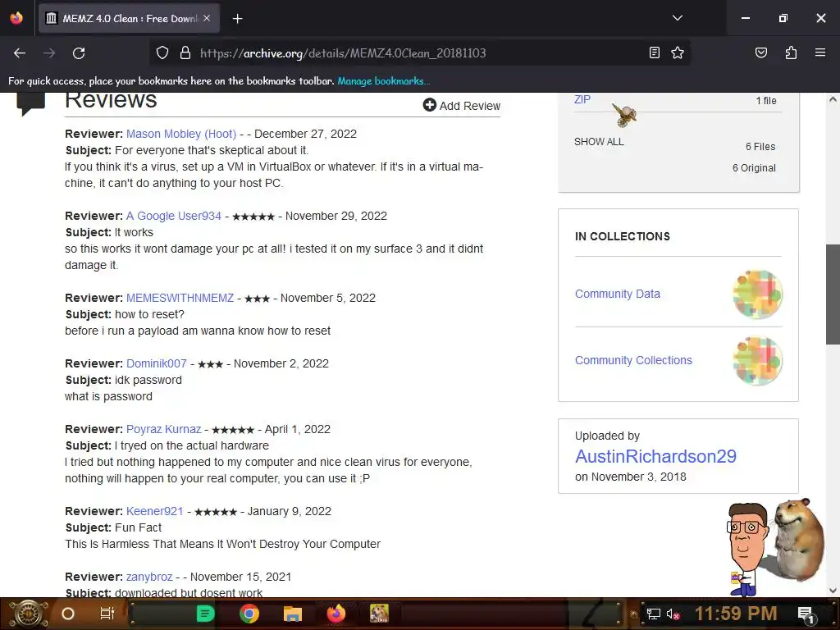Open the notification center icon

pyautogui.click(x=806, y=614)
